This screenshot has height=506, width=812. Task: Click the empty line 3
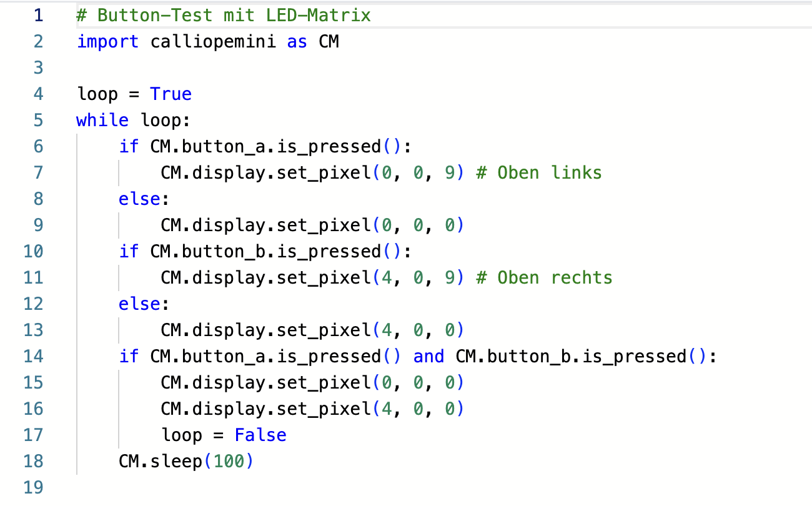click(250, 67)
